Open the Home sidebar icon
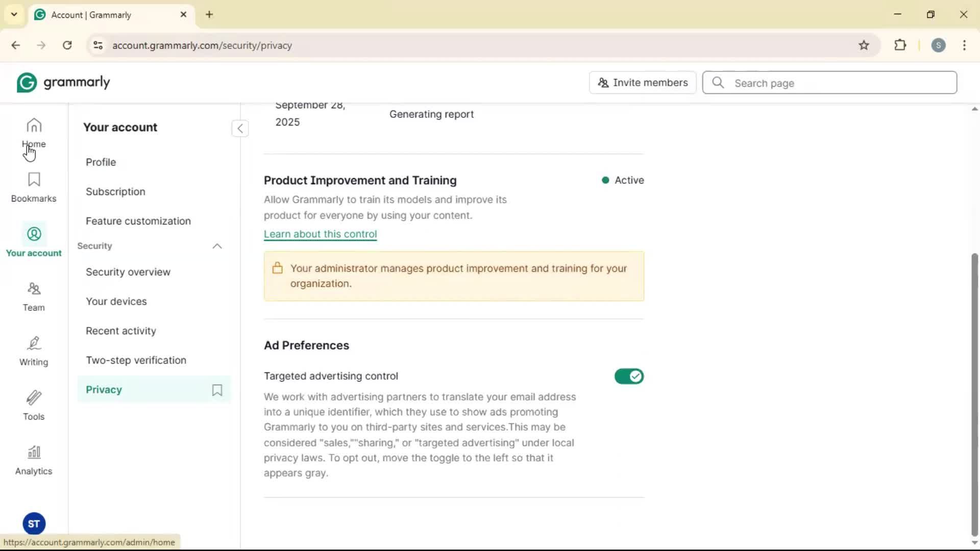The width and height of the screenshot is (980, 551). click(x=34, y=132)
